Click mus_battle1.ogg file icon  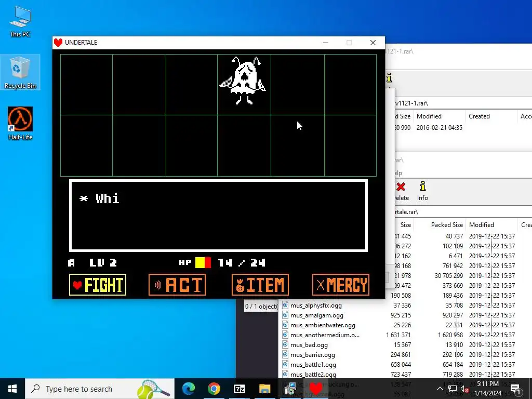click(285, 364)
